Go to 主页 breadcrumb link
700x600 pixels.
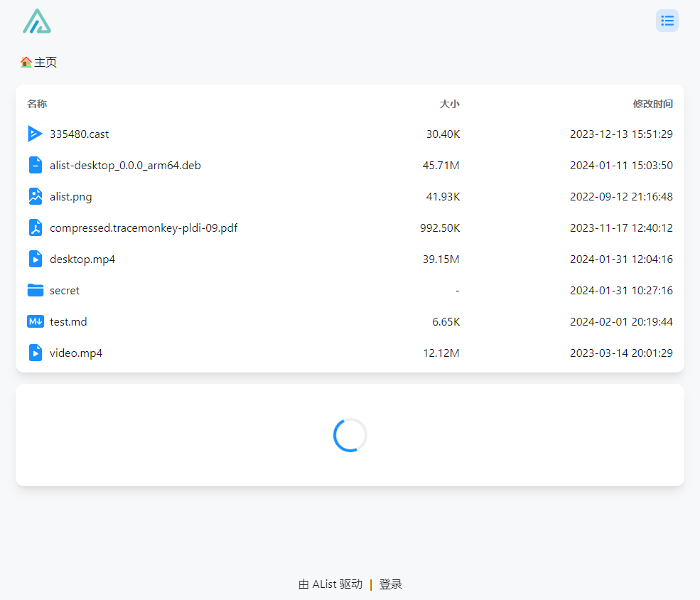coord(45,63)
